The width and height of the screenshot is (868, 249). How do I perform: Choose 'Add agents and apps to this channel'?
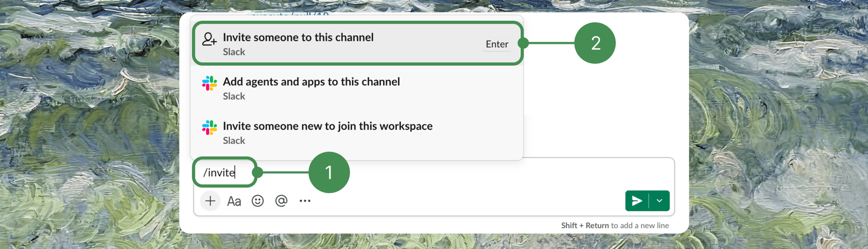tap(357, 88)
